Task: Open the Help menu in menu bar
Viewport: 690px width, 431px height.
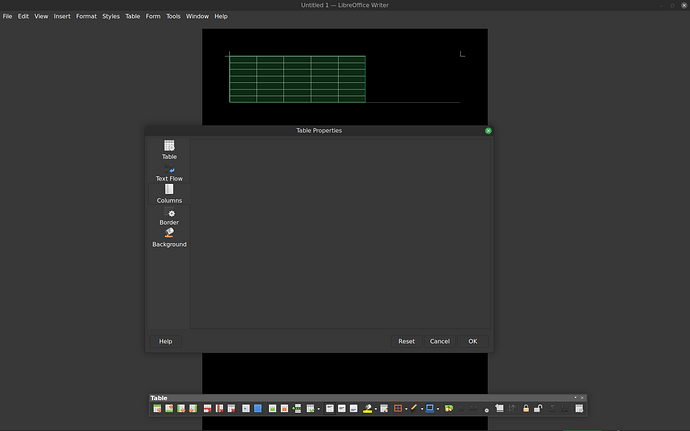Action: click(x=221, y=16)
